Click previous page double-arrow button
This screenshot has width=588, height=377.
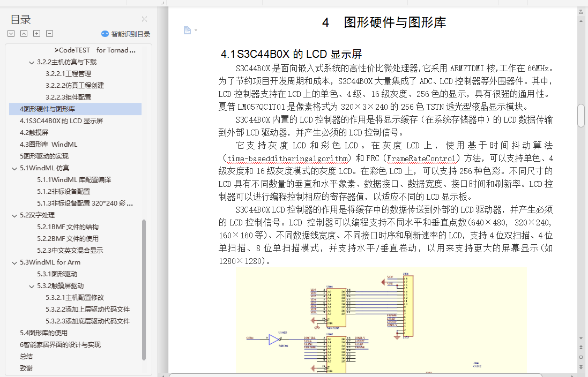click(581, 348)
